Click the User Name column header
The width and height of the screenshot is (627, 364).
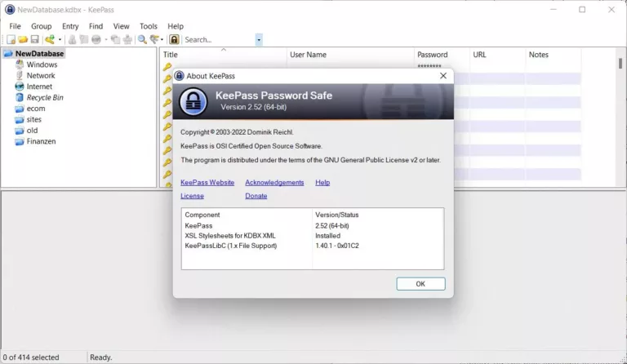(x=350, y=55)
